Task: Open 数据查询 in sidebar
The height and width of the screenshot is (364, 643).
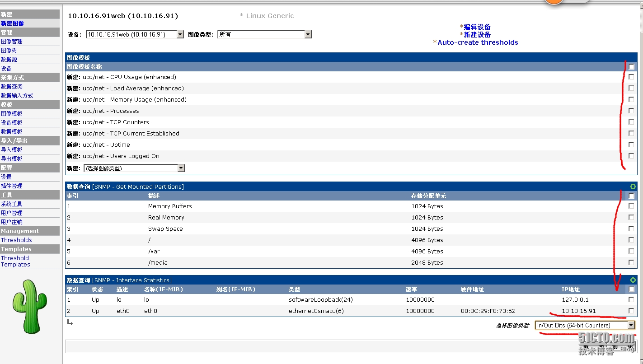Action: 12,86
